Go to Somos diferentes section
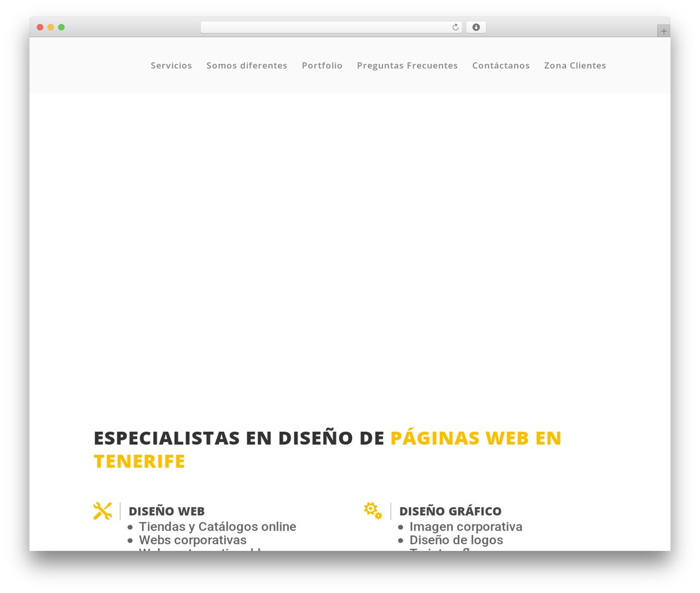Screen dimensions: 700x593 tap(247, 66)
